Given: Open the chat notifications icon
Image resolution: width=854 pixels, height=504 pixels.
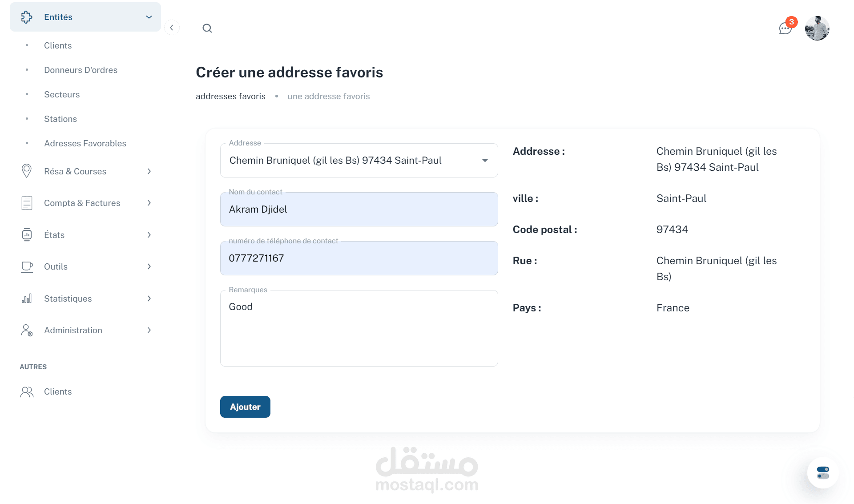Looking at the screenshot, I should point(785,28).
